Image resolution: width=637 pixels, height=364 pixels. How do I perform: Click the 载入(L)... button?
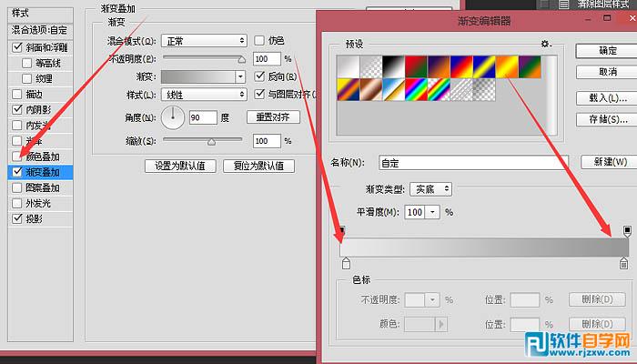(608, 98)
